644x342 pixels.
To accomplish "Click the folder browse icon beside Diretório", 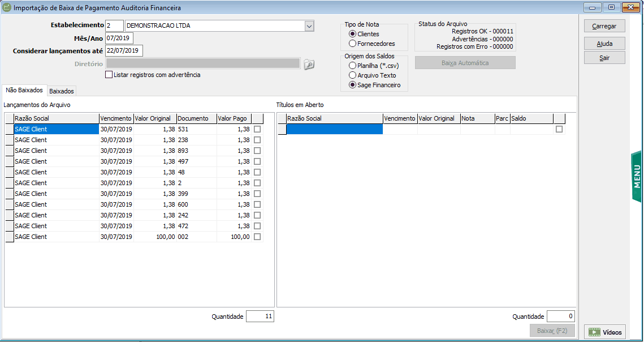I will coord(309,65).
